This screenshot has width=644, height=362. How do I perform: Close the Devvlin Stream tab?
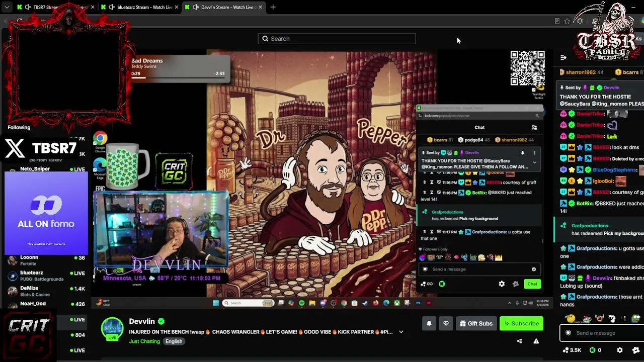coord(260,7)
